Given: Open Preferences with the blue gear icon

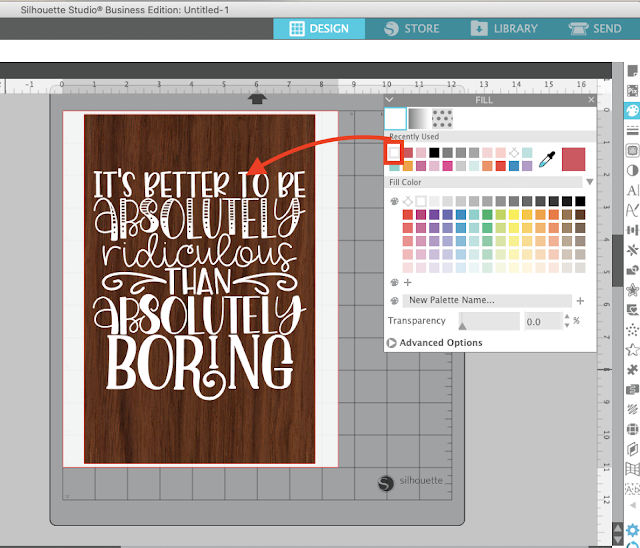Looking at the screenshot, I should pyautogui.click(x=632, y=530).
